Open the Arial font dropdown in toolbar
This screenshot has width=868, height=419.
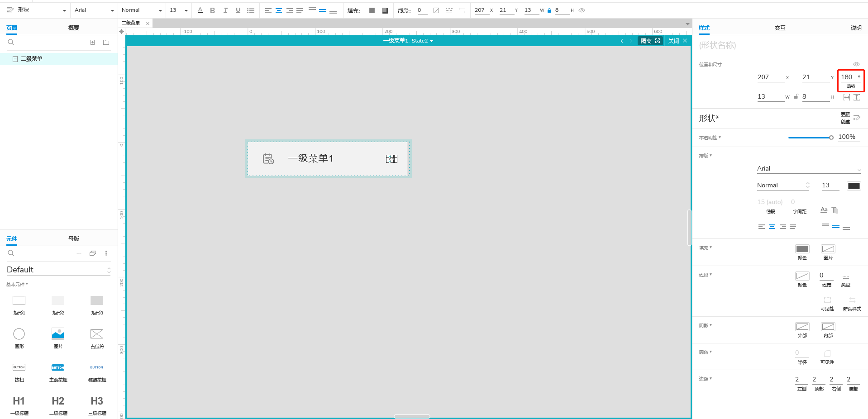point(94,10)
